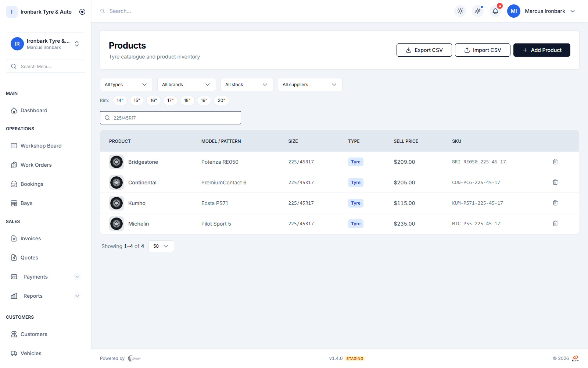
Task: Click the Reports chart icon
Action: pyautogui.click(x=14, y=296)
